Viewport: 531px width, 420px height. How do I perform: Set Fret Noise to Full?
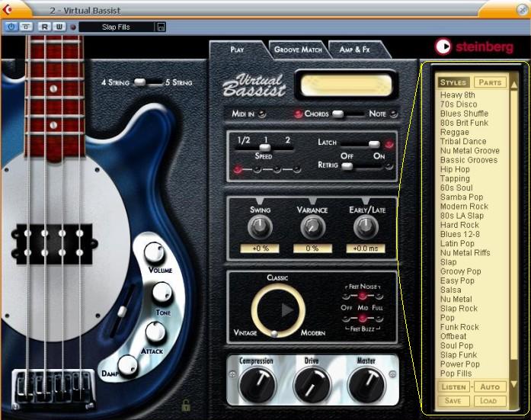tap(379, 297)
